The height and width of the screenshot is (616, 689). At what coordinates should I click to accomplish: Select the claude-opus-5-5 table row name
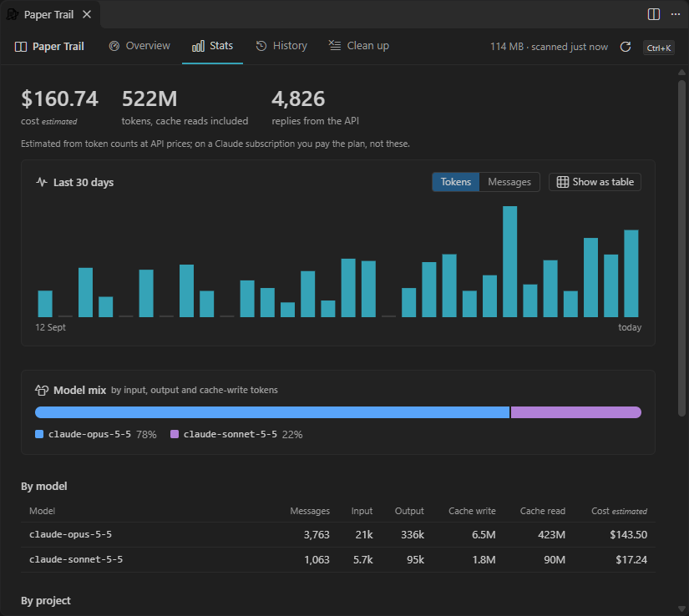pos(70,534)
